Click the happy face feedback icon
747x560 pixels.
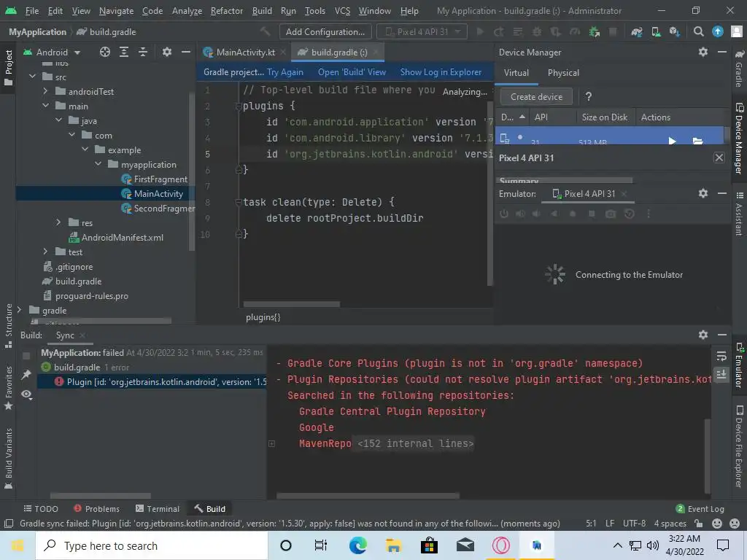(x=717, y=524)
